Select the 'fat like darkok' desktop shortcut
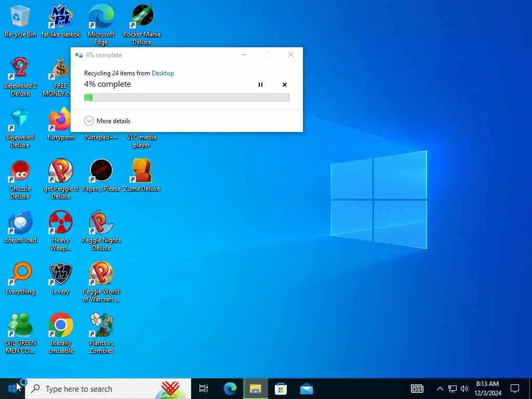The height and width of the screenshot is (399, 532). [x=61, y=20]
